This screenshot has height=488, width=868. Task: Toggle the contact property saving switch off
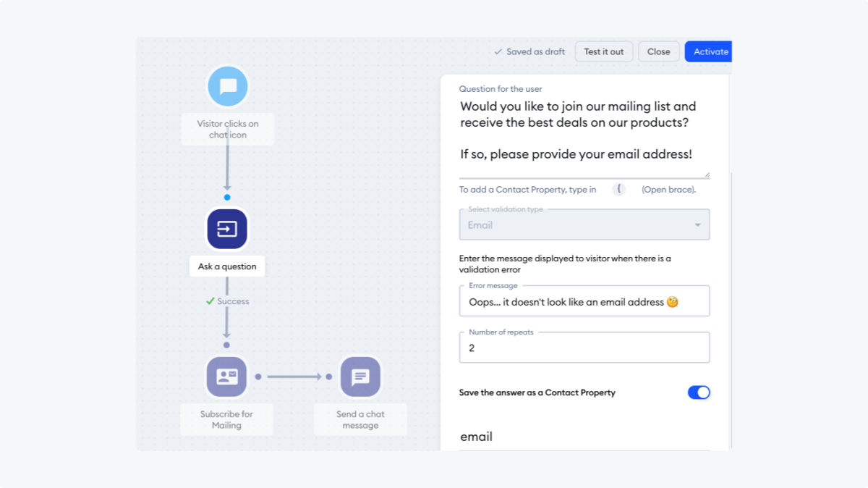(699, 392)
